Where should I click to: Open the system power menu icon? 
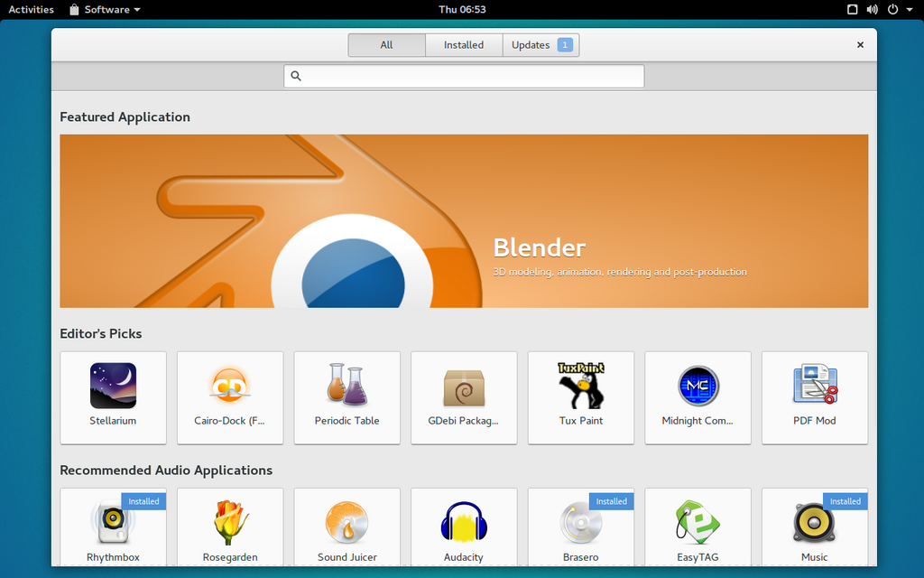point(892,9)
